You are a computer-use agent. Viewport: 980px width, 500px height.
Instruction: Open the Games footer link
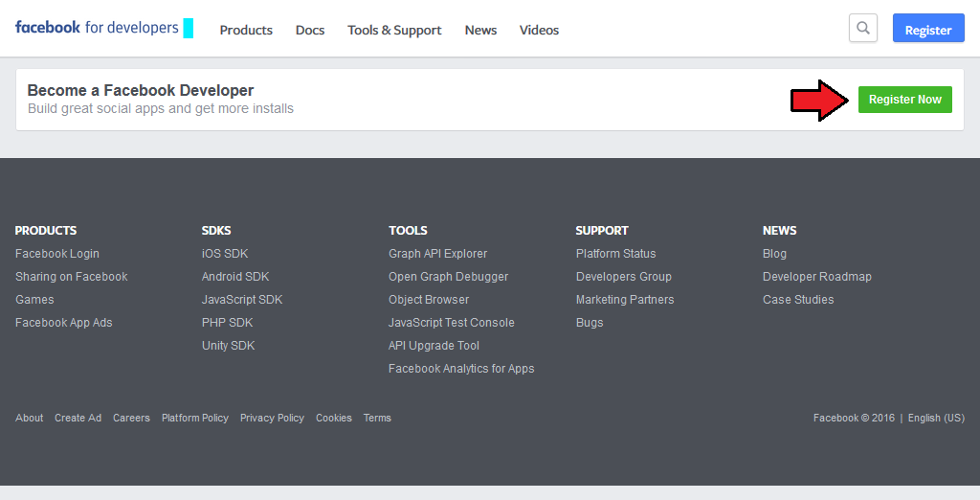[34, 300]
